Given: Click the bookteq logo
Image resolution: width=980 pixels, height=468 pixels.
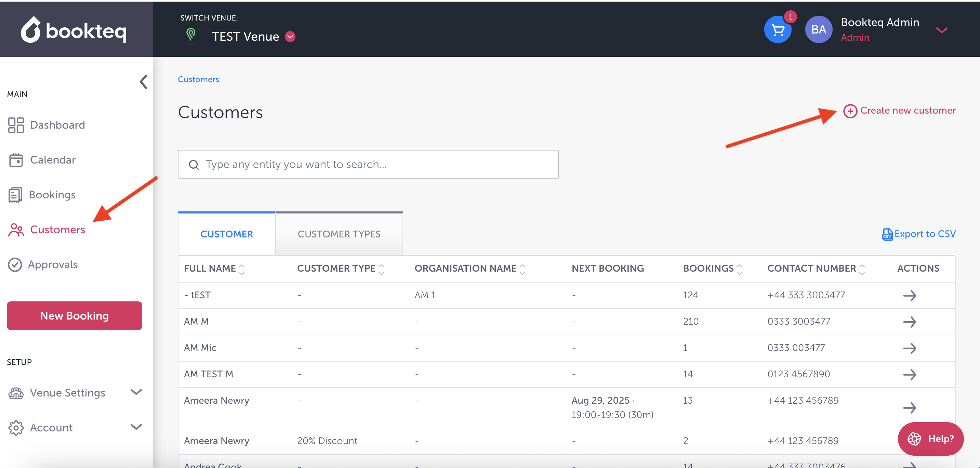Looking at the screenshot, I should point(74,30).
